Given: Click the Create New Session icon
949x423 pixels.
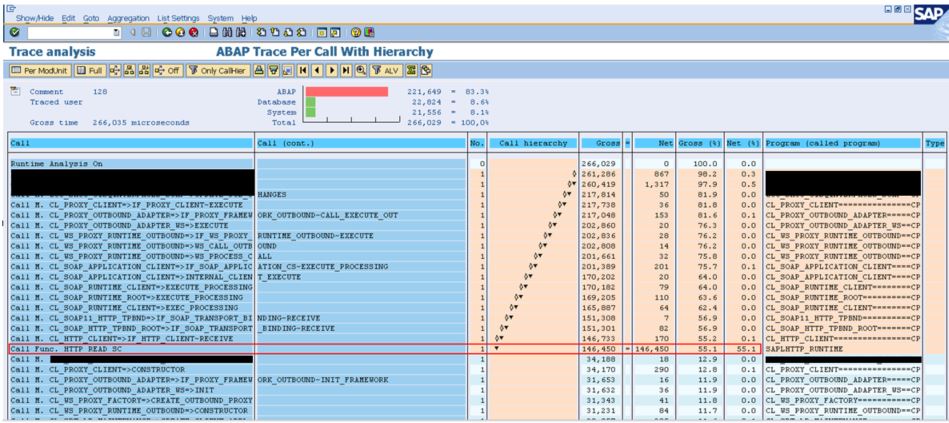Looking at the screenshot, I should [x=322, y=32].
